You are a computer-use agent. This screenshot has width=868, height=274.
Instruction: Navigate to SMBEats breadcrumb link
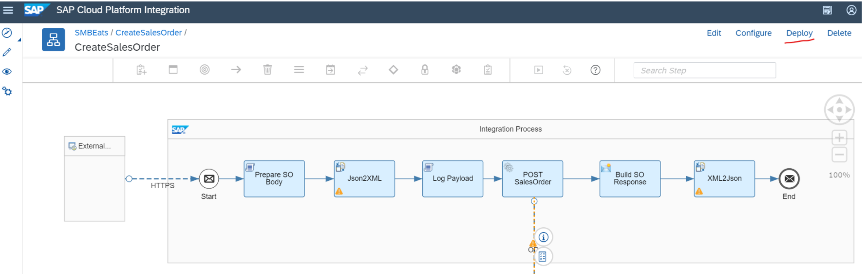tap(91, 33)
